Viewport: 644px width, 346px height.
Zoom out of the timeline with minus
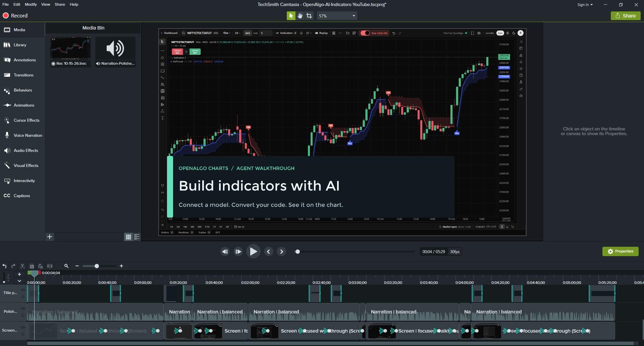click(x=77, y=266)
